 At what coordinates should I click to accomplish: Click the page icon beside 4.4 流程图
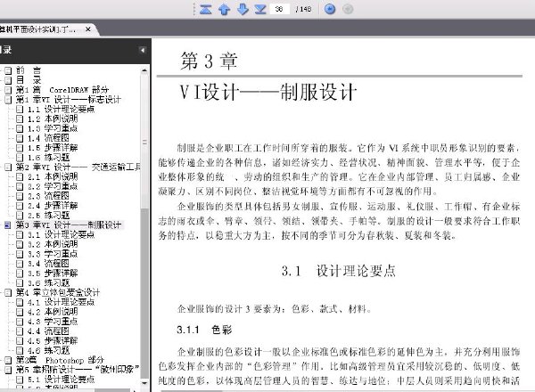20,331
